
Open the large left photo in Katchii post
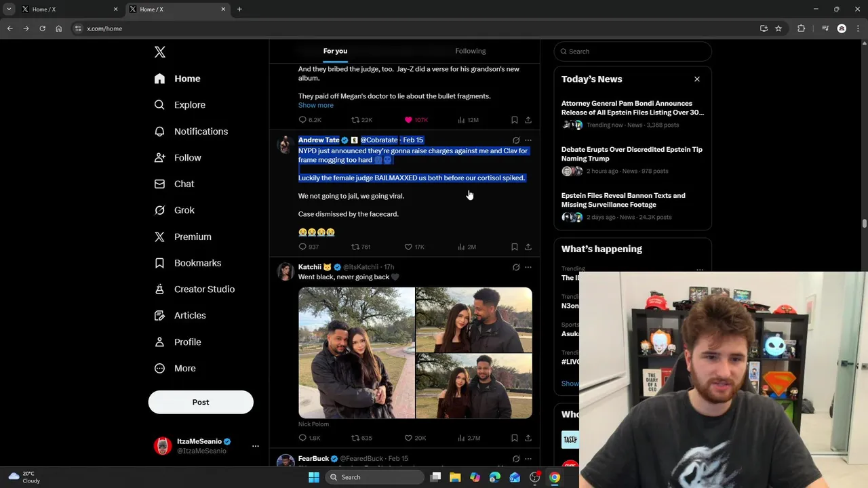357,353
